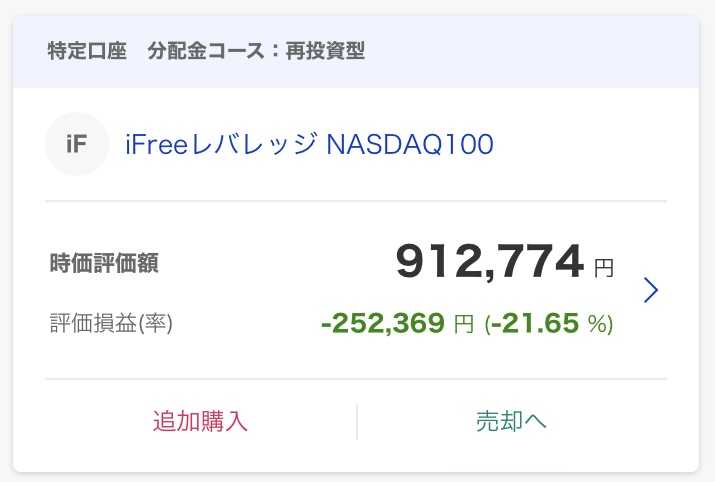The width and height of the screenshot is (715, 482).
Task: Click the 円 unit after -252,369
Action: 464,324
